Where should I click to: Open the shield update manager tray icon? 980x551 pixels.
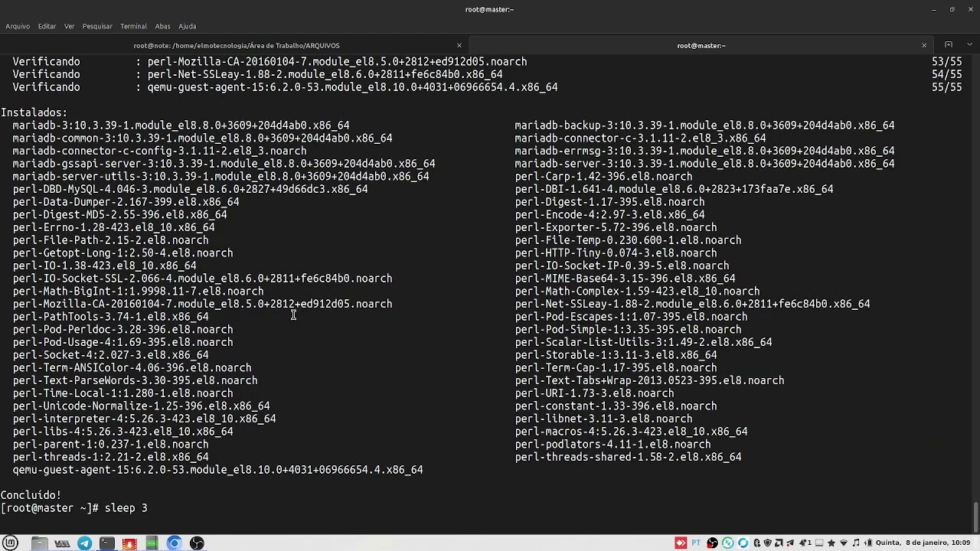tap(768, 543)
